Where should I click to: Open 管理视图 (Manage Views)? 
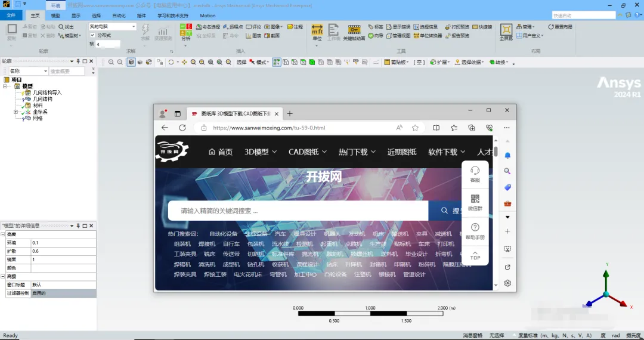click(x=398, y=36)
